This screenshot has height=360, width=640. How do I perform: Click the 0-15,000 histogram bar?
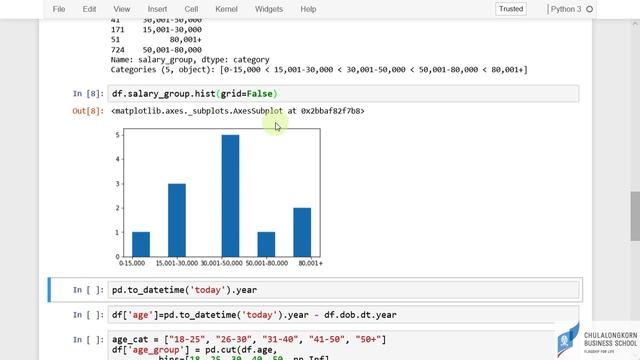click(141, 244)
